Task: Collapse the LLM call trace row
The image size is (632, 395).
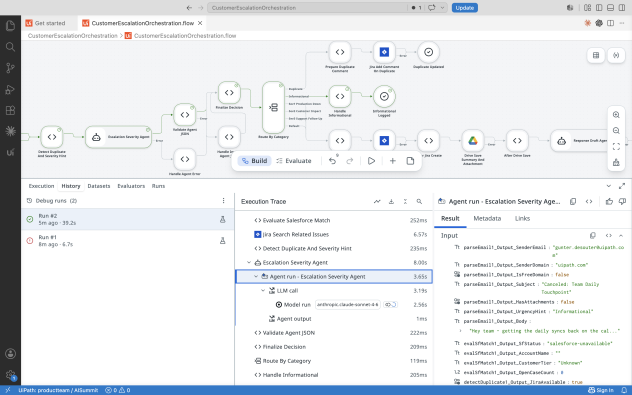Action: [x=263, y=291]
